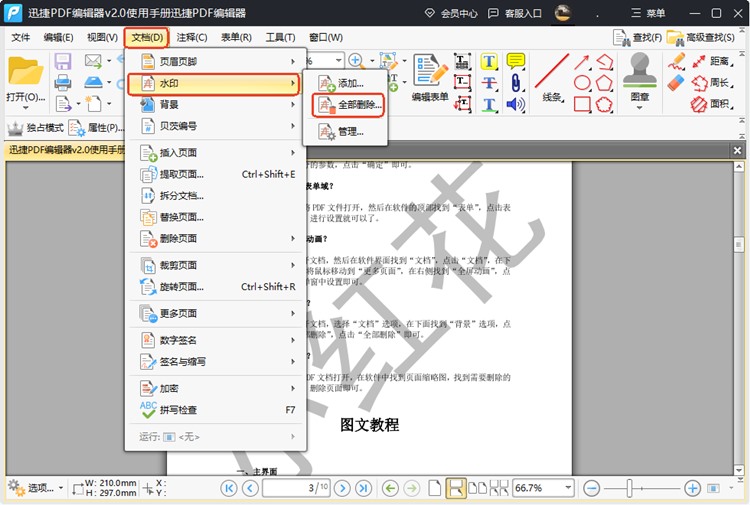Click the Open folder icon
The height and width of the screenshot is (505, 750).
tap(25, 71)
